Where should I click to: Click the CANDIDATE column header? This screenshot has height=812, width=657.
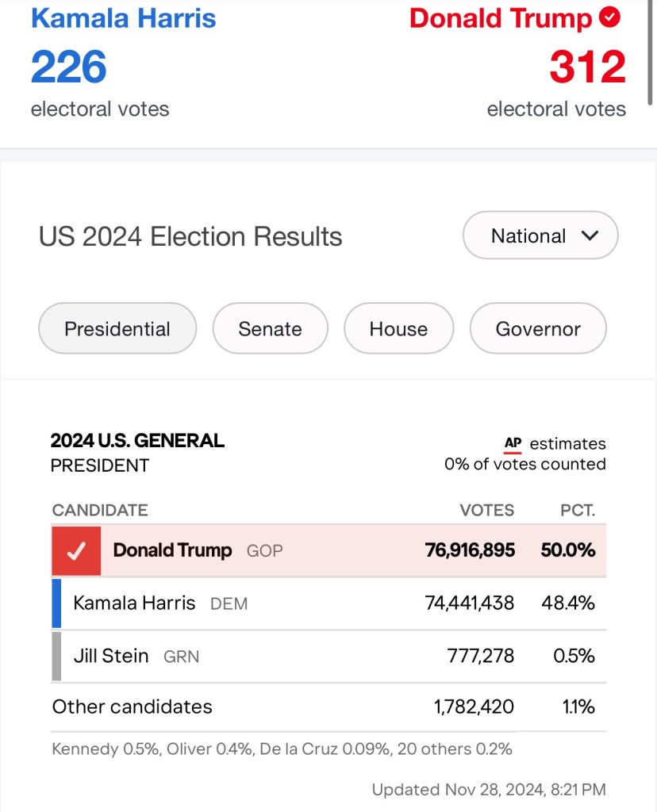100,510
